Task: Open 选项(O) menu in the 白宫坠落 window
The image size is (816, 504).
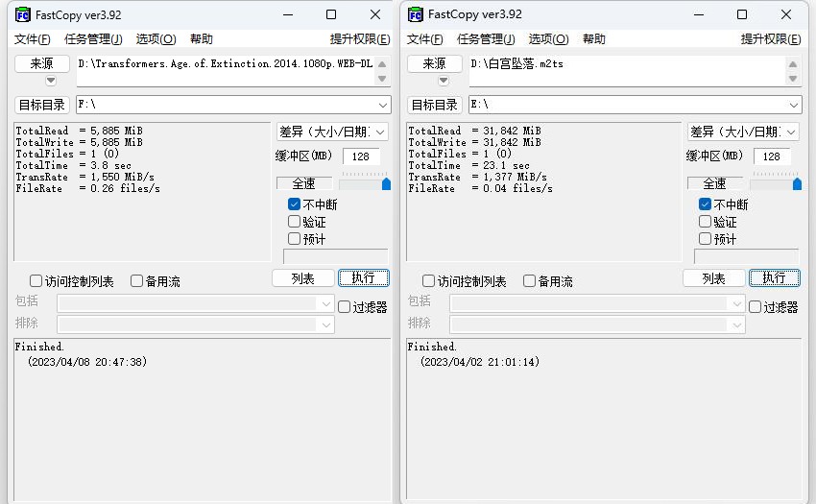Action: (x=547, y=39)
